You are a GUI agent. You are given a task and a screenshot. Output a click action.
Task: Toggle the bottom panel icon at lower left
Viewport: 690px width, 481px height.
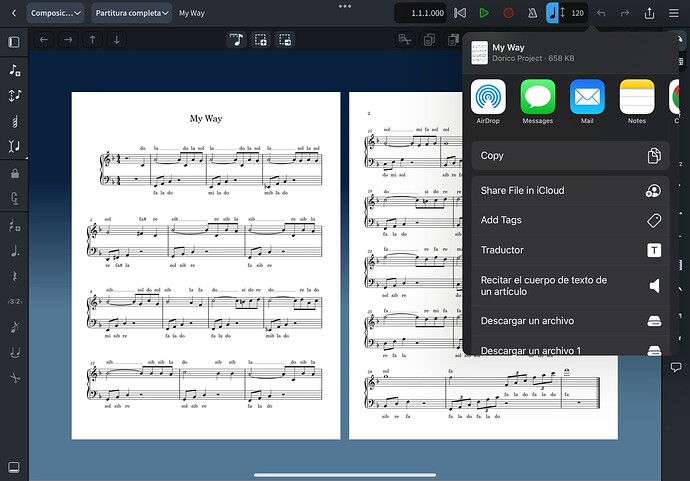coord(14,467)
